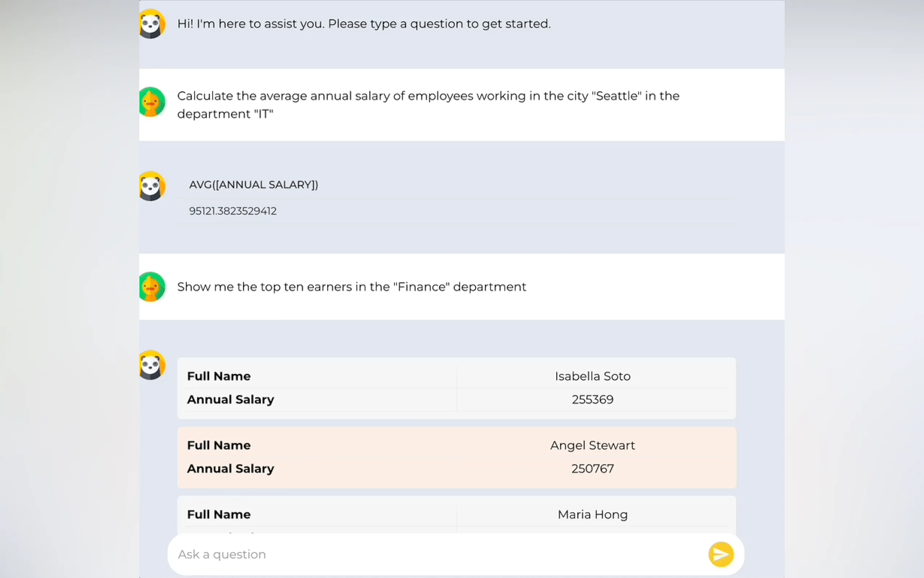This screenshot has height=578, width=924.
Task: Click the panda avatar next to the AVG result
Action: (152, 186)
